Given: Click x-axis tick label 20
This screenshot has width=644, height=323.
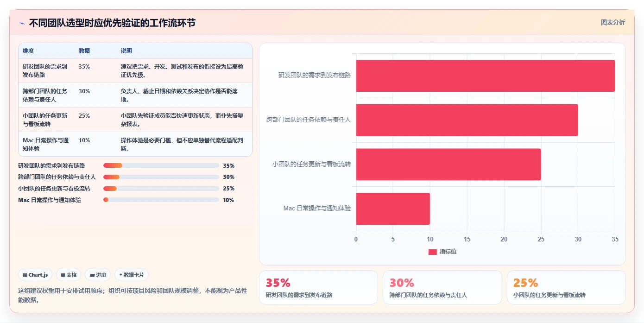Looking at the screenshot, I should point(504,240).
